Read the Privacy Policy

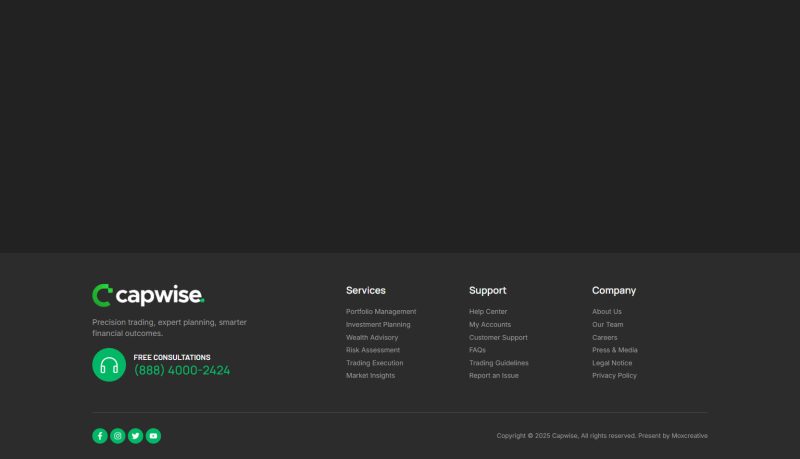point(614,376)
